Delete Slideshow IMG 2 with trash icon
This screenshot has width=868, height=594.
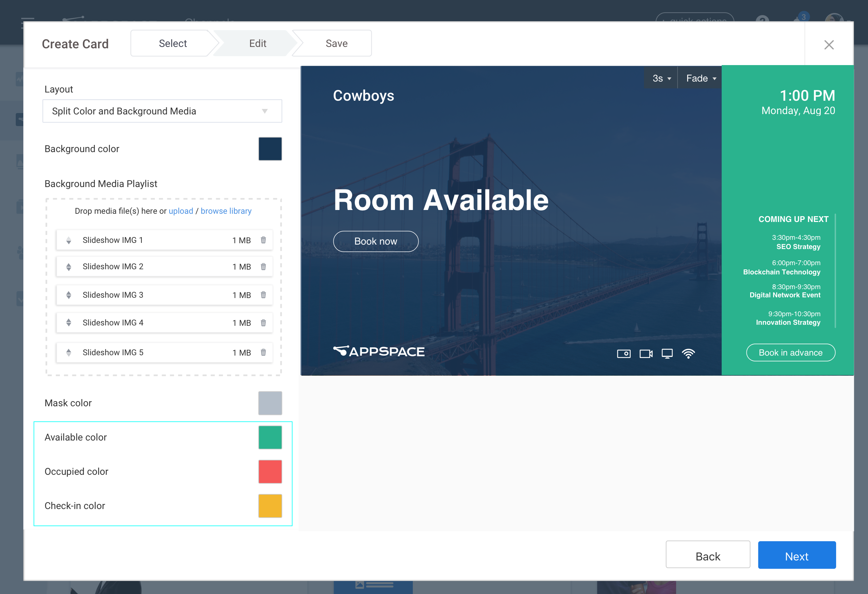(263, 267)
